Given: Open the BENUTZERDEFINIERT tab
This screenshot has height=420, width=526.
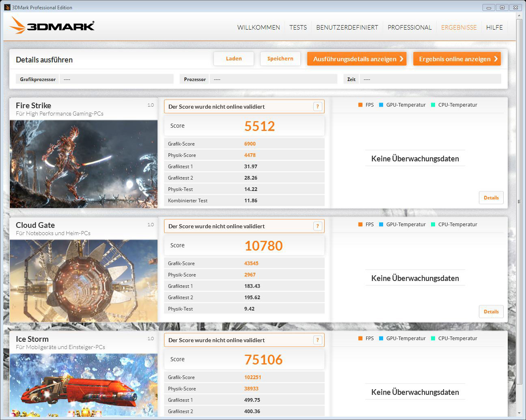Looking at the screenshot, I should coord(347,28).
